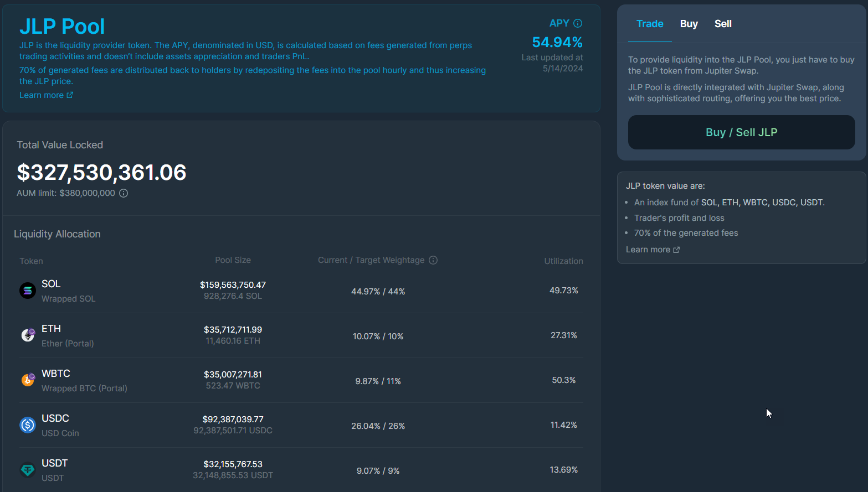Click the ETH token icon
The height and width of the screenshot is (492, 868).
click(28, 335)
